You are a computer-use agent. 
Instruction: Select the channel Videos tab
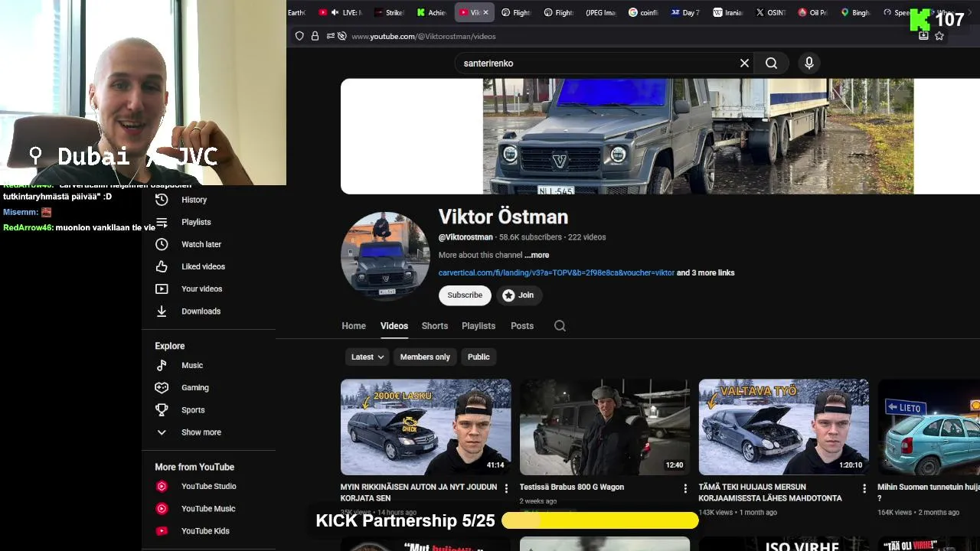coord(394,326)
